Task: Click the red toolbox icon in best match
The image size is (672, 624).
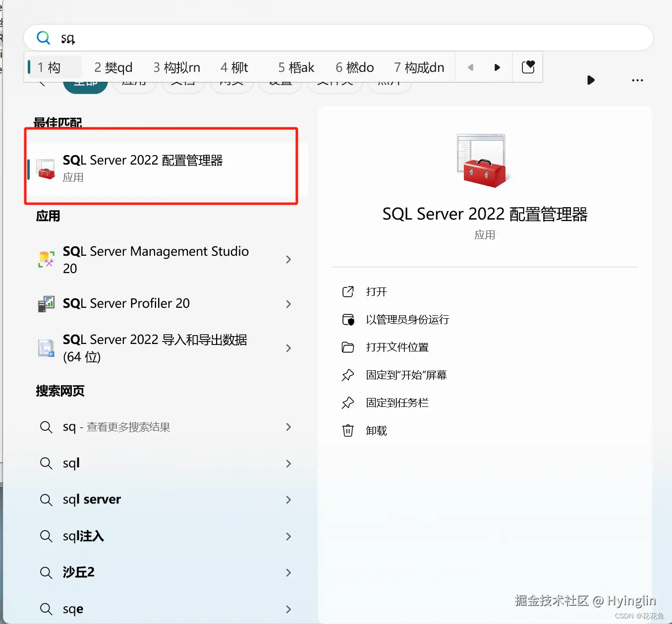Action: point(46,169)
